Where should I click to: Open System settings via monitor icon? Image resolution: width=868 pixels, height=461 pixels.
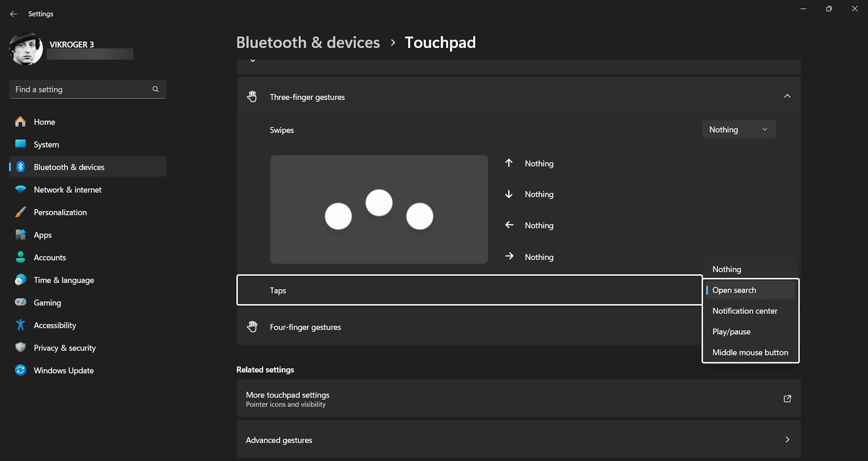[x=20, y=144]
